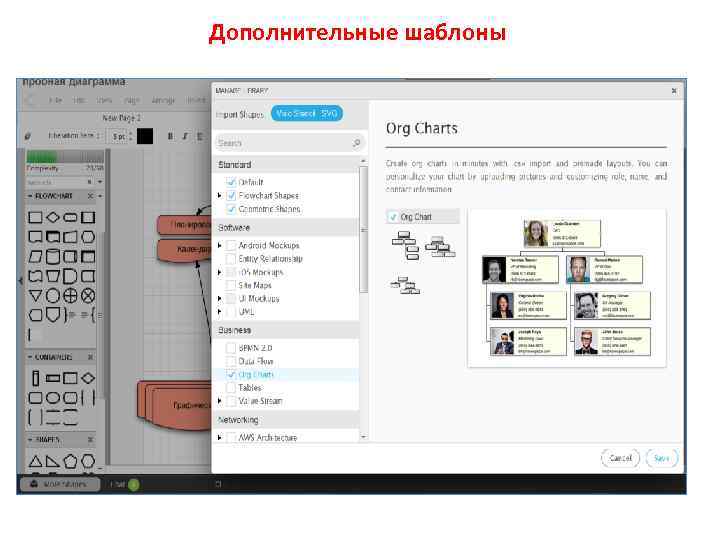Viewport: 720px width, 540px height.
Task: Select the Merge inverted triangle shape
Action: click(x=35, y=296)
